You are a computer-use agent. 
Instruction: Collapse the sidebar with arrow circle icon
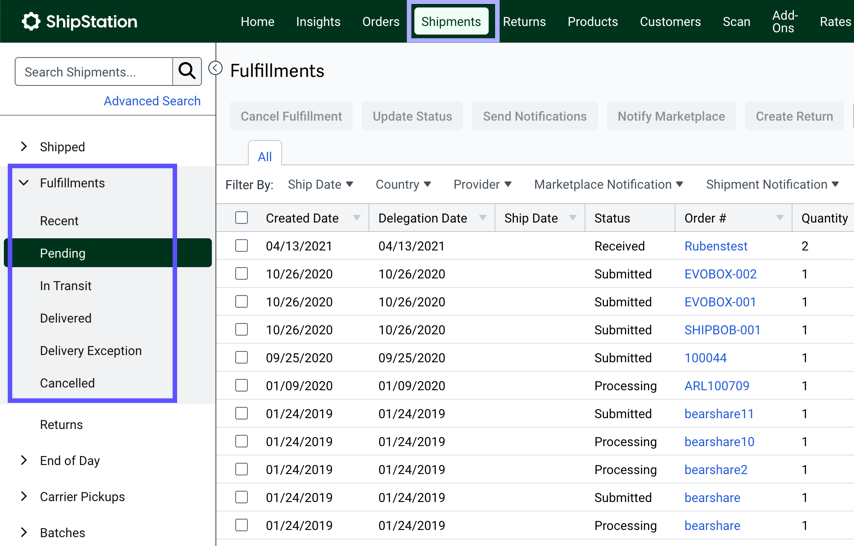[216, 68]
